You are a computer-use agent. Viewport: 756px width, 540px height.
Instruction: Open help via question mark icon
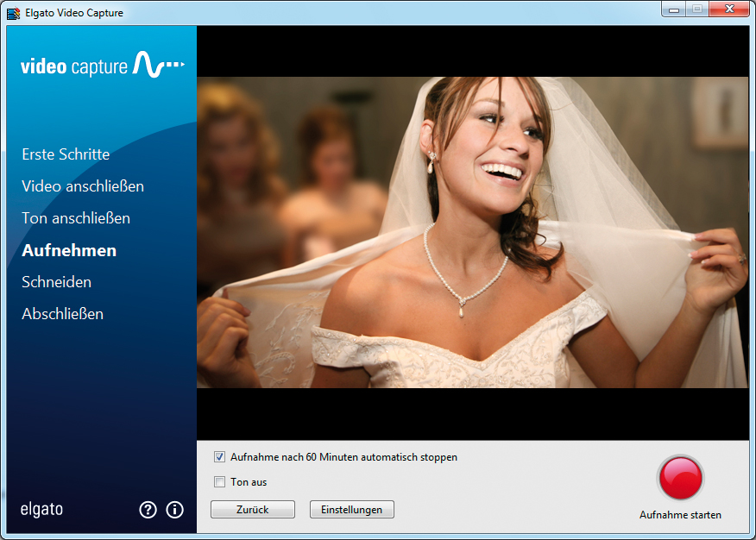click(x=148, y=510)
